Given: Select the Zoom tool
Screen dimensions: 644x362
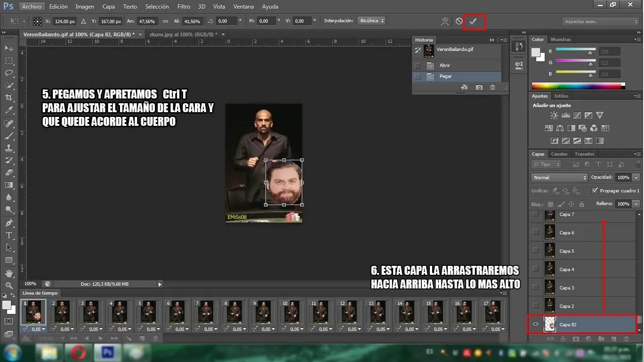Looking at the screenshot, I should (x=9, y=286).
